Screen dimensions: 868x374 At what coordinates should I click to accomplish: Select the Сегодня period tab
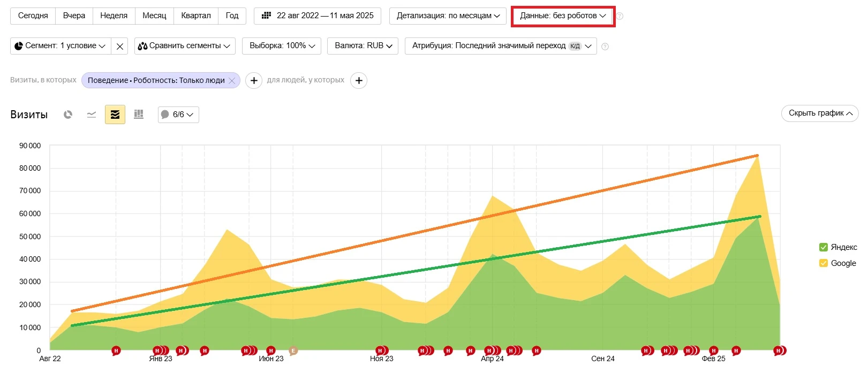[x=33, y=16]
